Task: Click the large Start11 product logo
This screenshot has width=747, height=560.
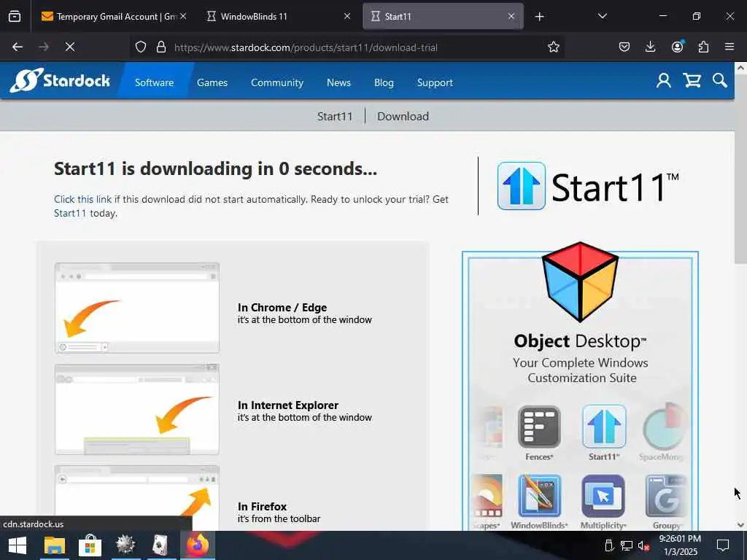Action: point(589,186)
